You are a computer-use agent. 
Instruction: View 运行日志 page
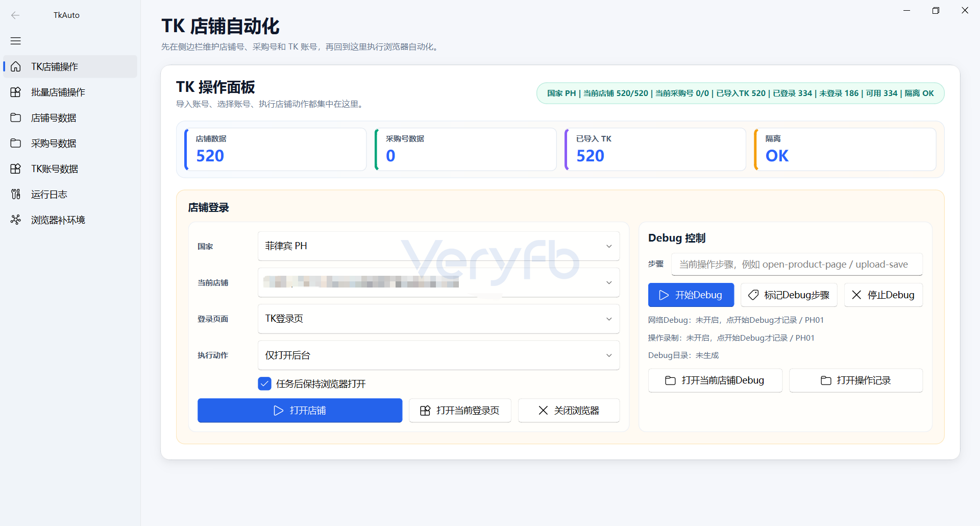coord(70,195)
